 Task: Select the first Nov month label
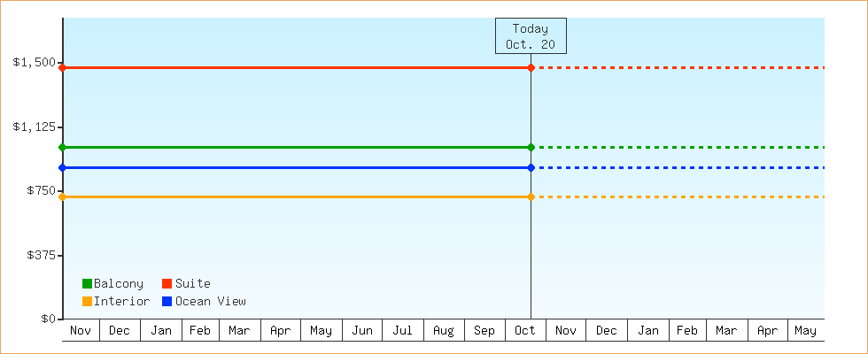pyautogui.click(x=81, y=331)
